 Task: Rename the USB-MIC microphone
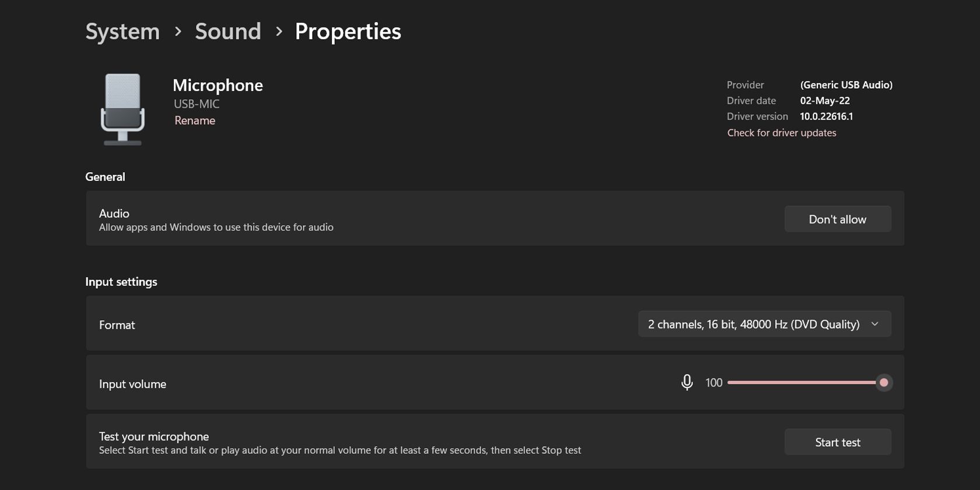click(x=195, y=121)
